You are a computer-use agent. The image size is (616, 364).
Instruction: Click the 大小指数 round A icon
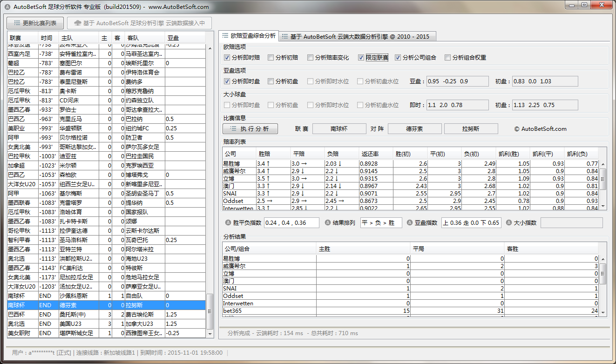pyautogui.click(x=509, y=222)
